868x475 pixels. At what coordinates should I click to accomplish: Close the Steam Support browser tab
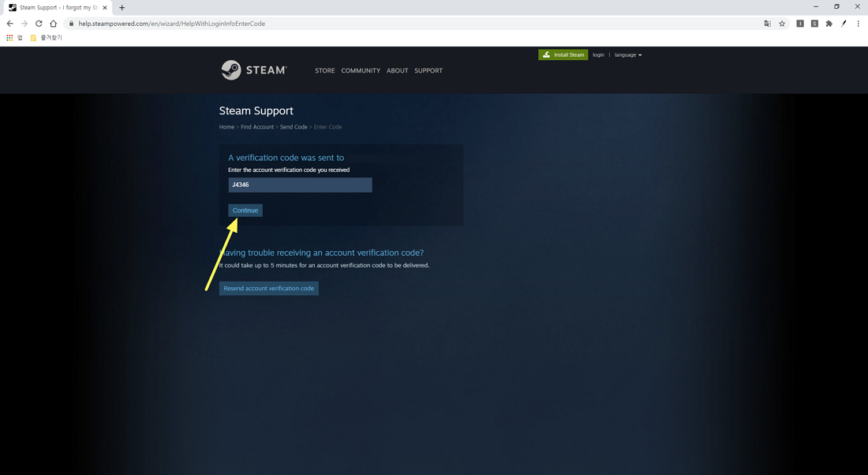(105, 8)
